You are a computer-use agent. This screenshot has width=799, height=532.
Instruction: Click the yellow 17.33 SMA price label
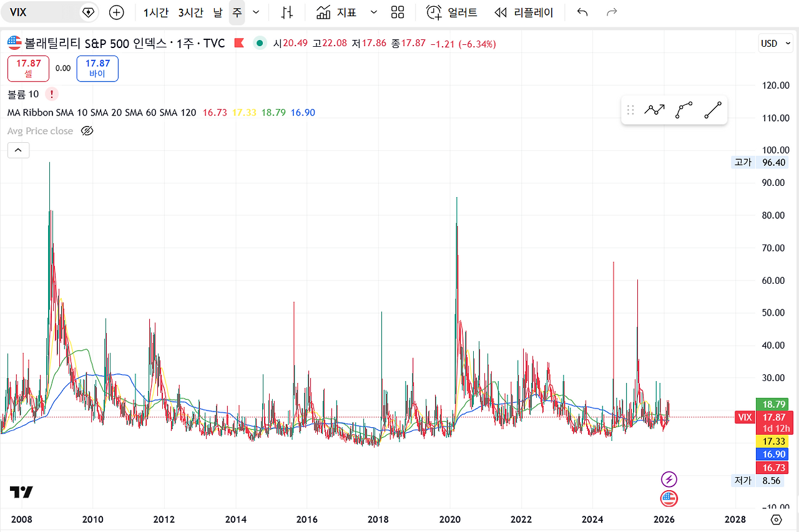[772, 440]
